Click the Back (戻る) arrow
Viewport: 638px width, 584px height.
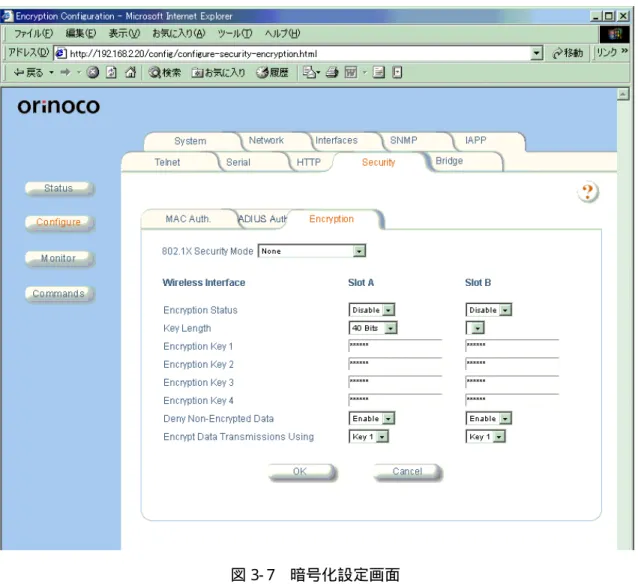tap(28, 72)
